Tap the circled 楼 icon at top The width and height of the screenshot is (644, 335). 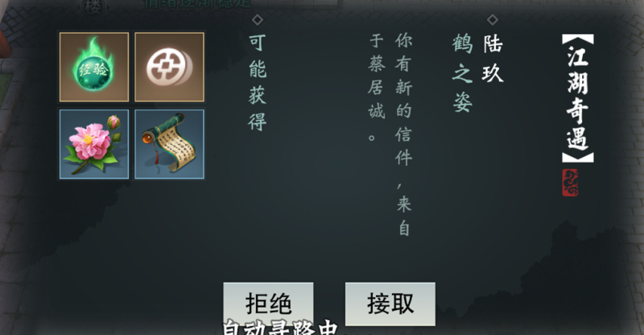click(93, 7)
